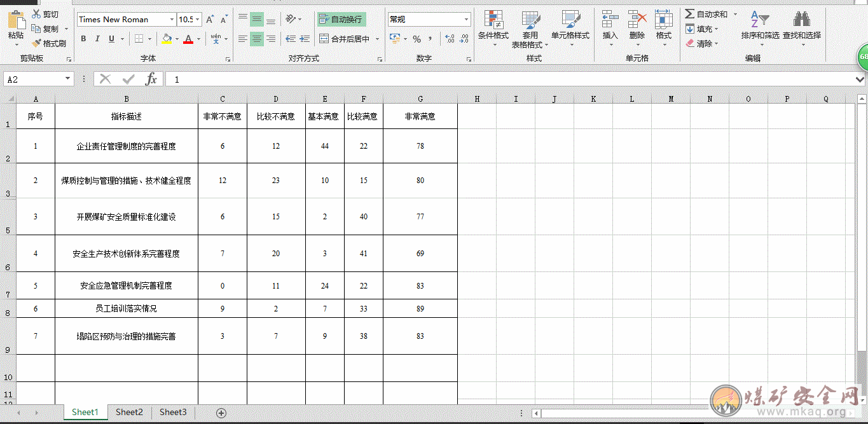
Task: Open the font name dropdown
Action: tap(172, 20)
